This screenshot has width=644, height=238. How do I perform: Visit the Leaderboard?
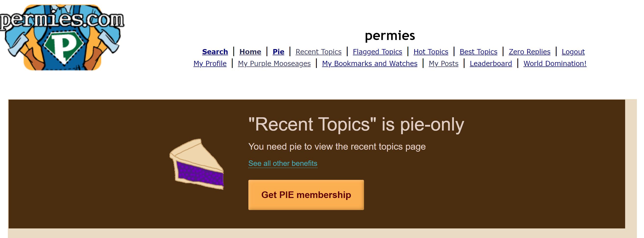coord(491,64)
